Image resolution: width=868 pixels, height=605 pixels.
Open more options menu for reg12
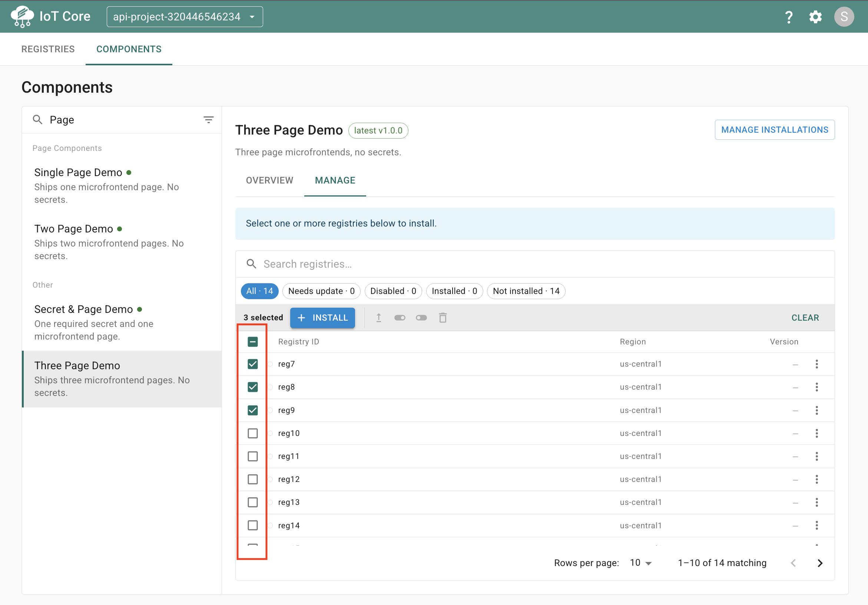[816, 479]
